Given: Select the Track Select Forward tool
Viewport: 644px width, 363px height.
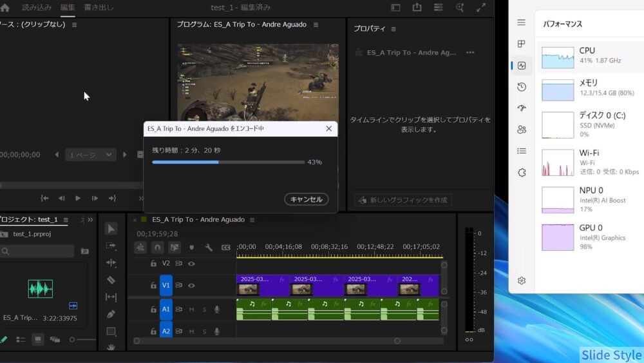Looking at the screenshot, I should [x=111, y=246].
